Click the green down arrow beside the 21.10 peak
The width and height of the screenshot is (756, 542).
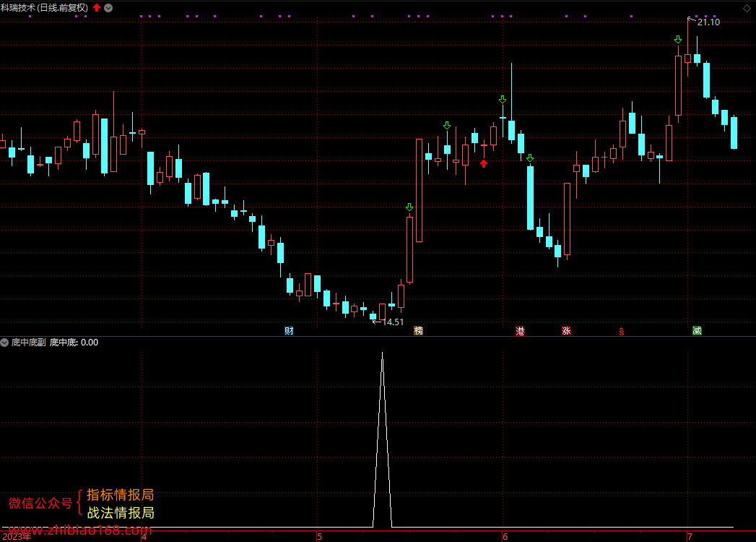point(678,40)
